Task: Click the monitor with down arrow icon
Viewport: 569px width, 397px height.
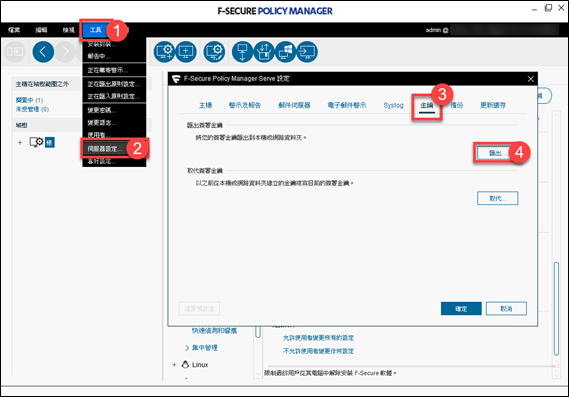Action: [242, 52]
